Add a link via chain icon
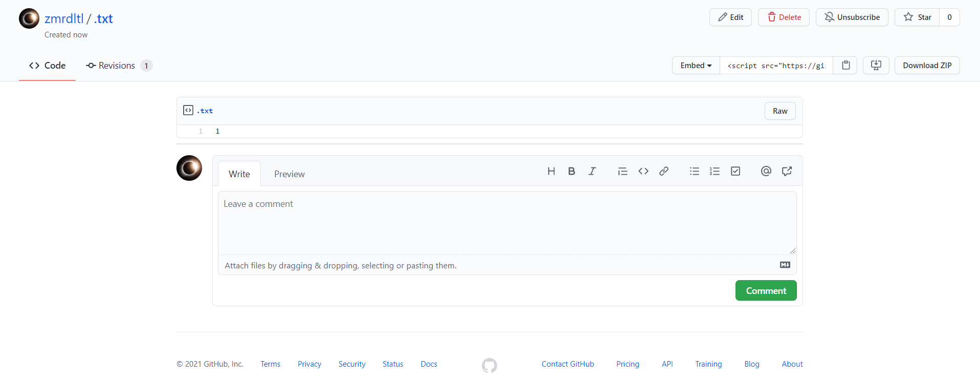 pos(663,171)
